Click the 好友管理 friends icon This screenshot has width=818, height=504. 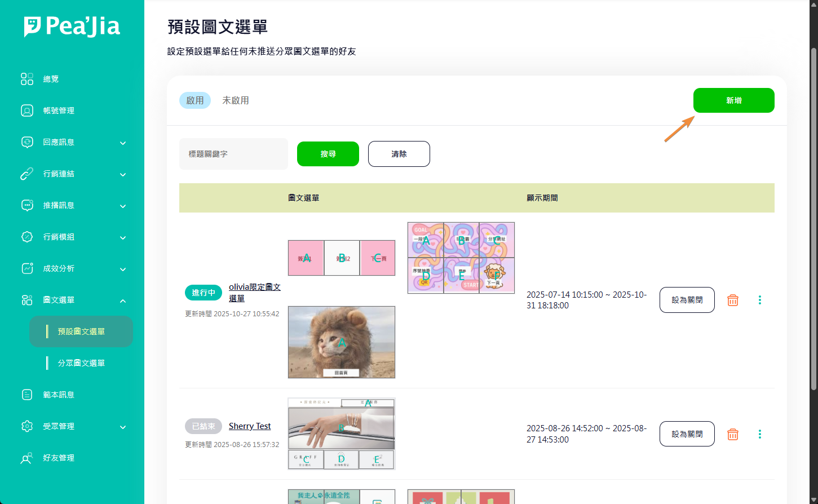pyautogui.click(x=27, y=458)
